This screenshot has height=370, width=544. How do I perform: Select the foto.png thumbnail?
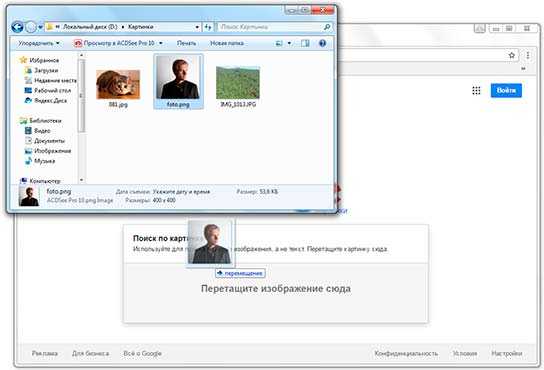(x=178, y=81)
